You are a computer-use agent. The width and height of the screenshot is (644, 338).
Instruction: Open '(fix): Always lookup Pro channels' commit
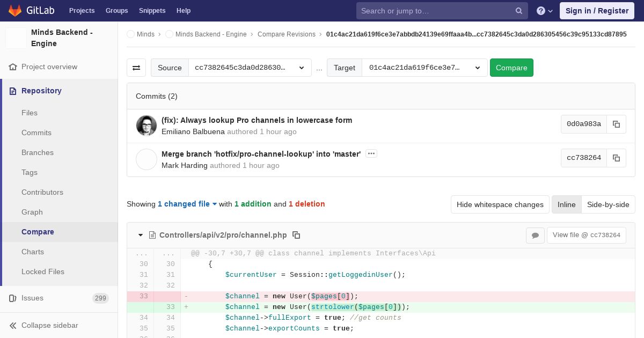point(257,120)
